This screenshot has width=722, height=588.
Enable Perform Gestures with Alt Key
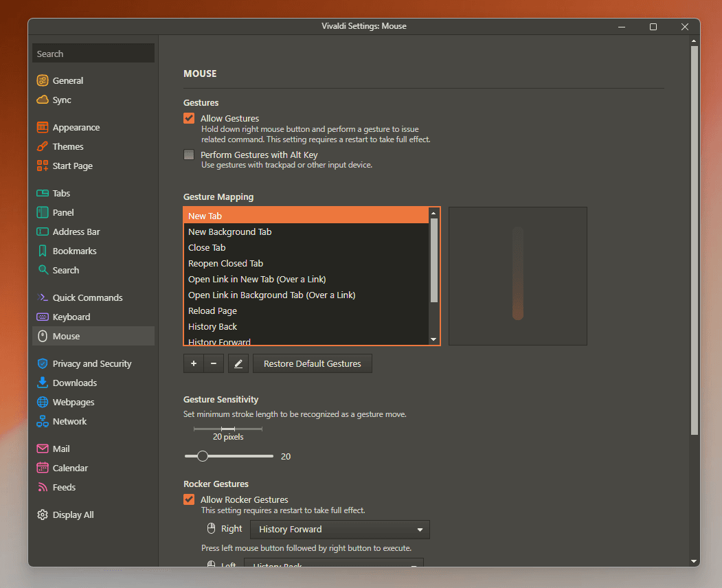tap(188, 155)
